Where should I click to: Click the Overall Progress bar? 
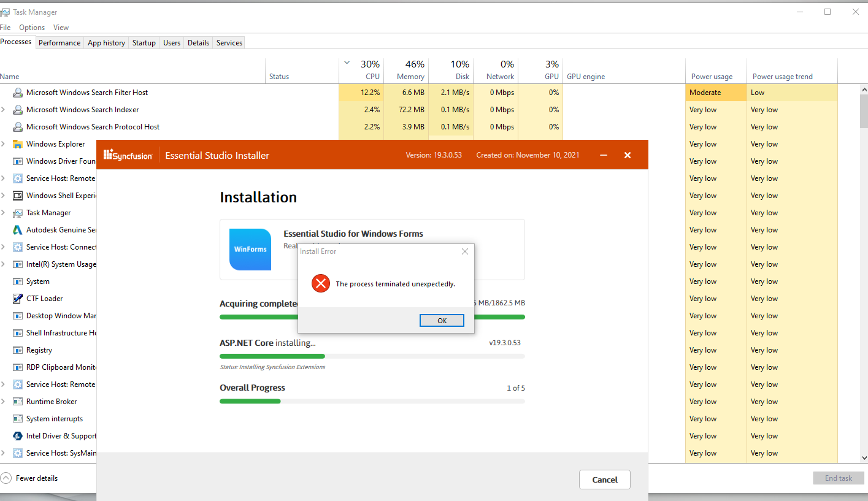[x=372, y=401]
